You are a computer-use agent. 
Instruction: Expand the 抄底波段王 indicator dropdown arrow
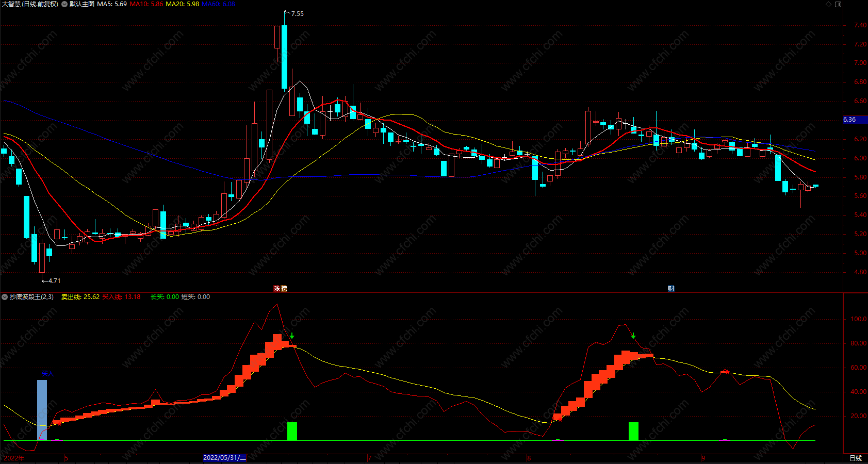5,297
